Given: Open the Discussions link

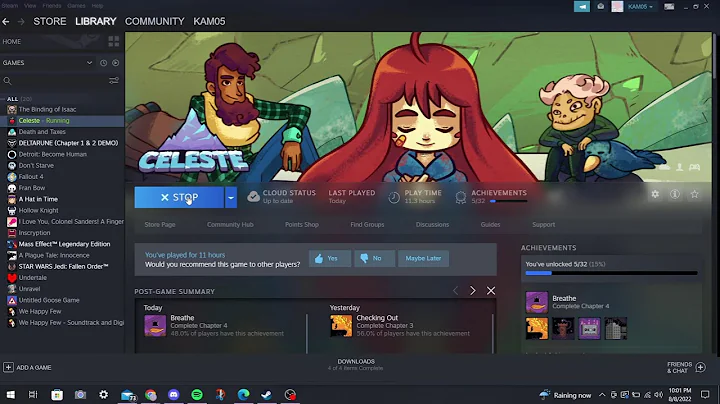Looking at the screenshot, I should point(433,224).
